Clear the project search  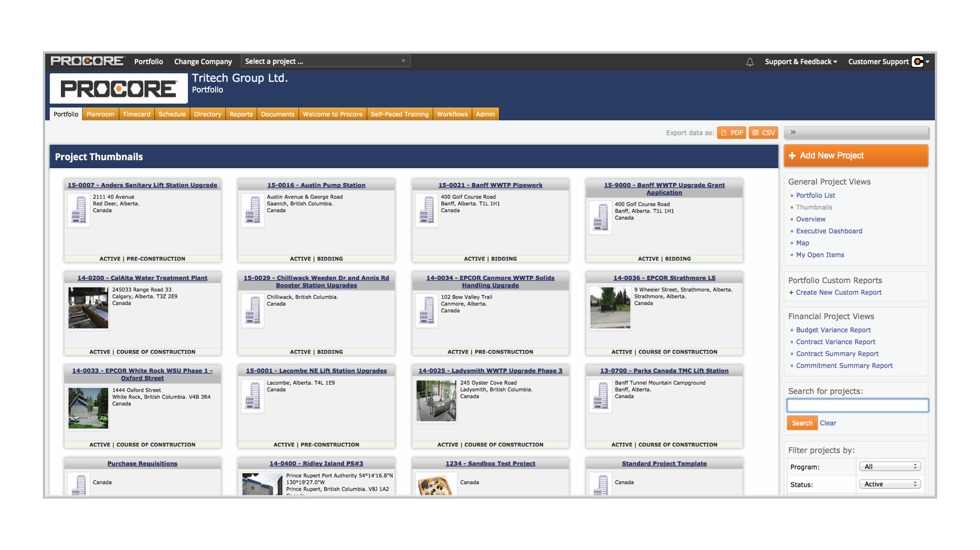click(828, 423)
